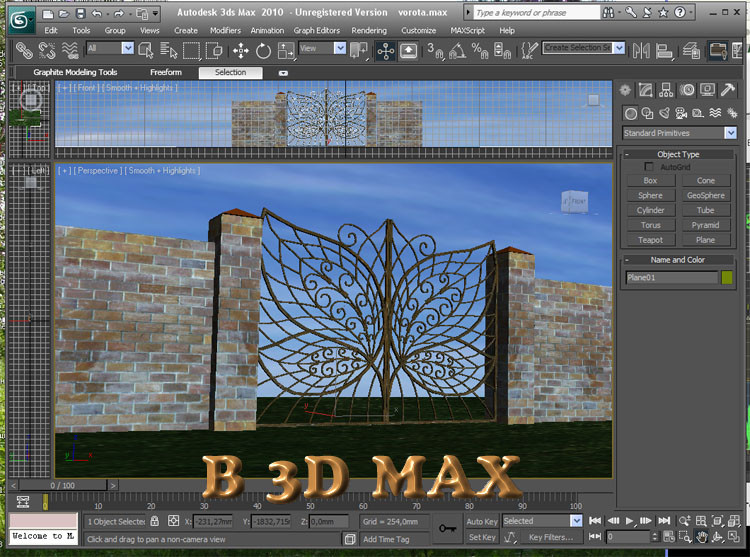Select the Cameras creation category icon
This screenshot has width=750, height=557.
[681, 113]
